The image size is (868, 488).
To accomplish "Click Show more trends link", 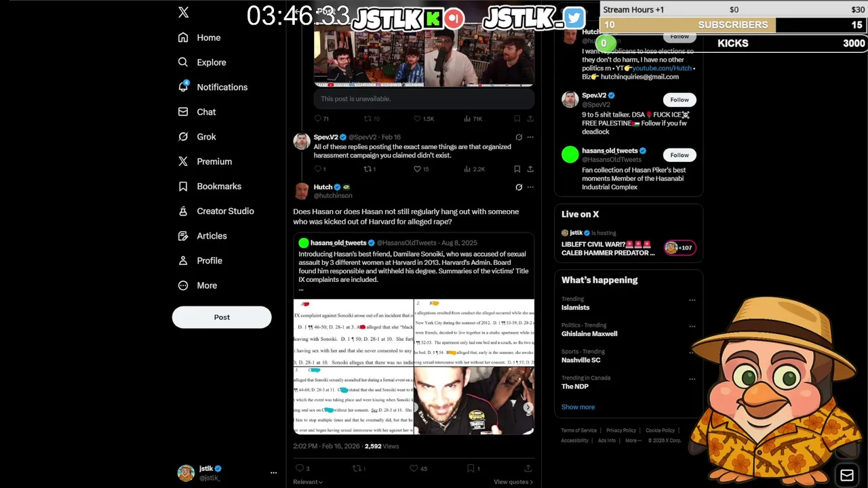I will pyautogui.click(x=578, y=407).
